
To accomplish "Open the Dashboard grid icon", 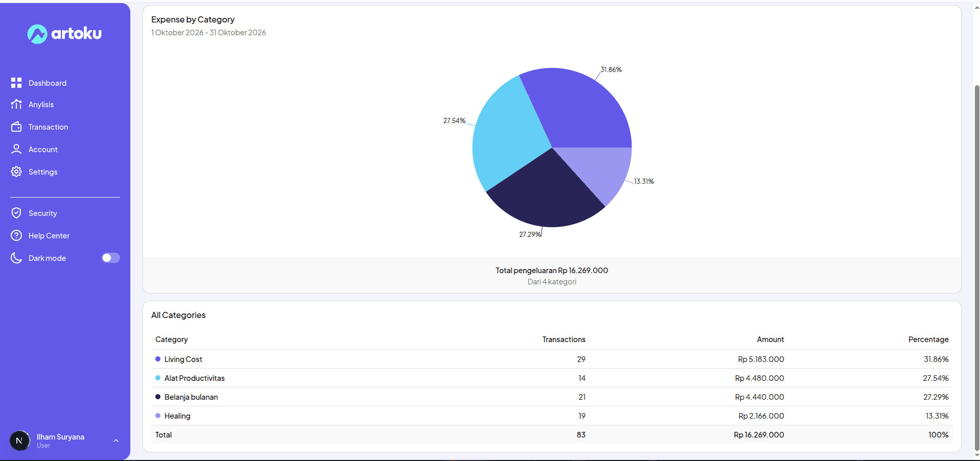I will 16,83.
